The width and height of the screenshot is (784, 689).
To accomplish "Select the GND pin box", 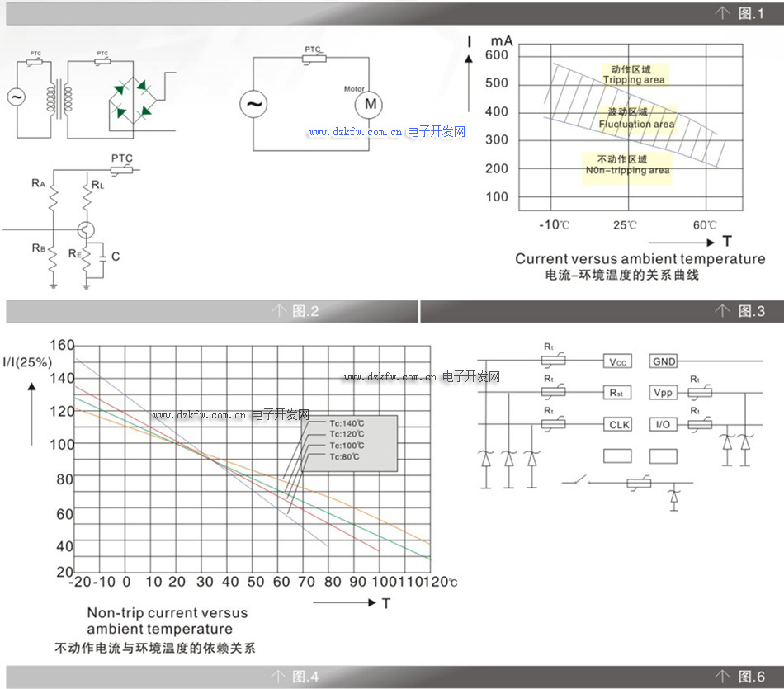I will coord(664,361).
